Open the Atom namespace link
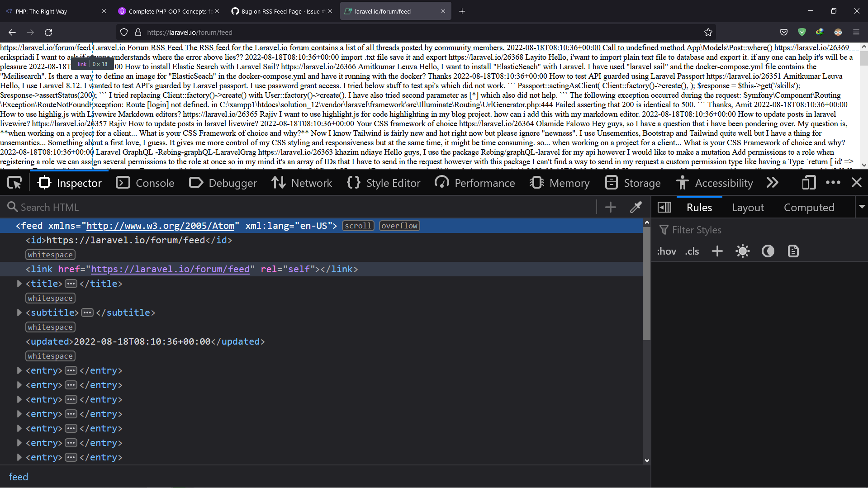 click(160, 226)
